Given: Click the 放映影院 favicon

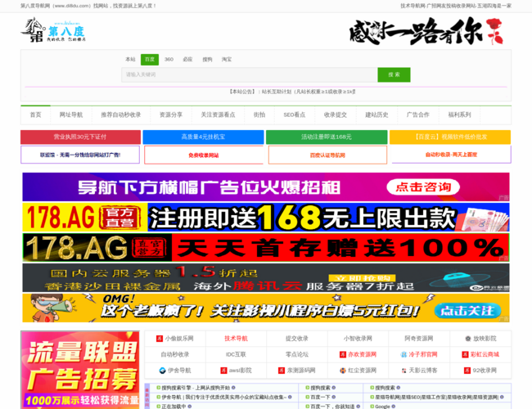Looking at the screenshot, I should point(468,339).
